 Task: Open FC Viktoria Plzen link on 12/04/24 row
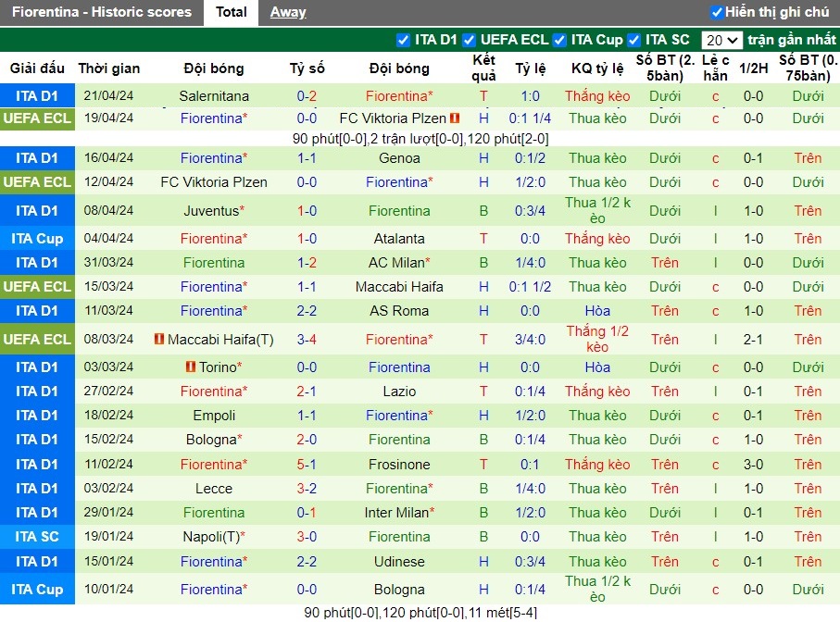(214, 182)
